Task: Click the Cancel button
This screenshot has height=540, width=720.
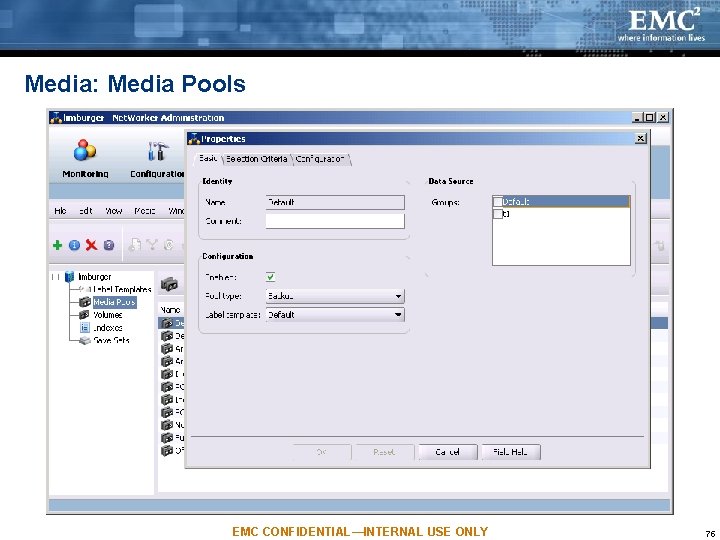Action: click(448, 452)
